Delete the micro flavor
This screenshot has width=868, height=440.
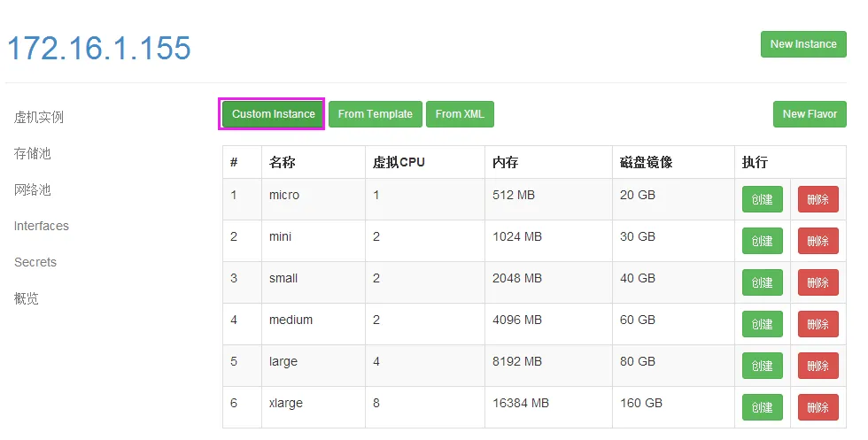coord(818,199)
